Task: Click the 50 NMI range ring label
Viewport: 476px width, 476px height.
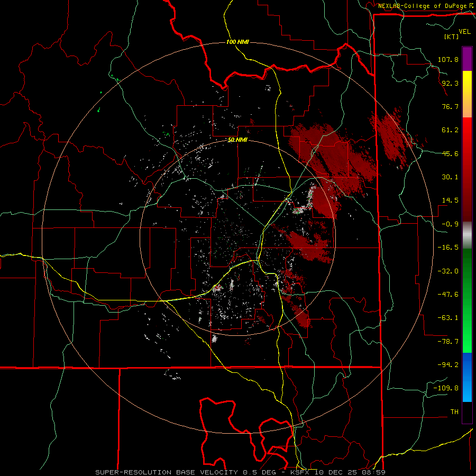Action: point(237,140)
